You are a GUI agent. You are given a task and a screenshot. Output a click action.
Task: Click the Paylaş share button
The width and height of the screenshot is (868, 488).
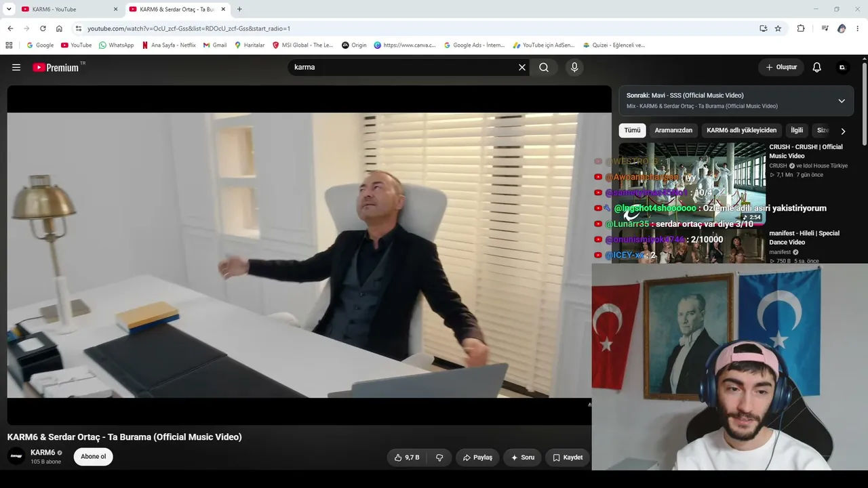coord(477,457)
